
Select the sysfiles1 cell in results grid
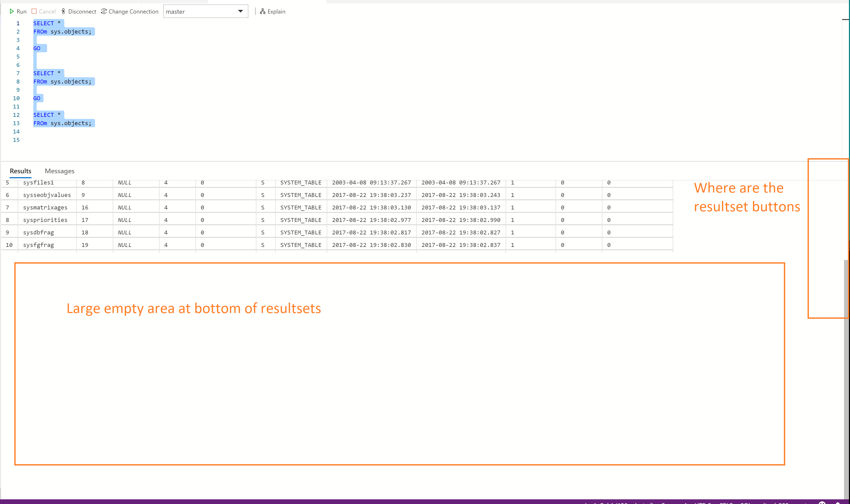pos(38,182)
